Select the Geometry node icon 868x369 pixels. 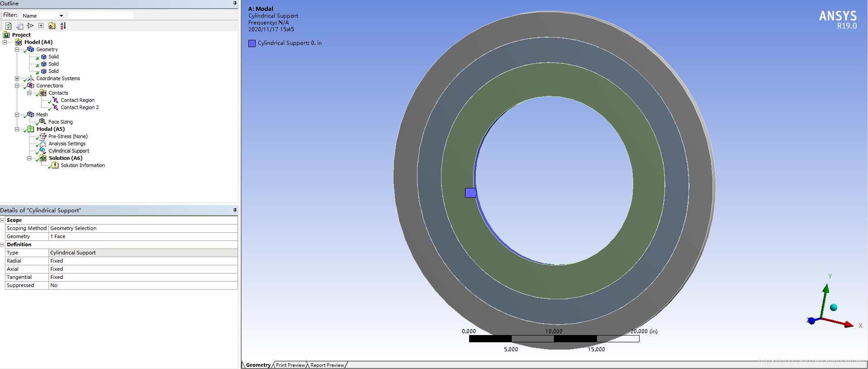click(x=30, y=49)
